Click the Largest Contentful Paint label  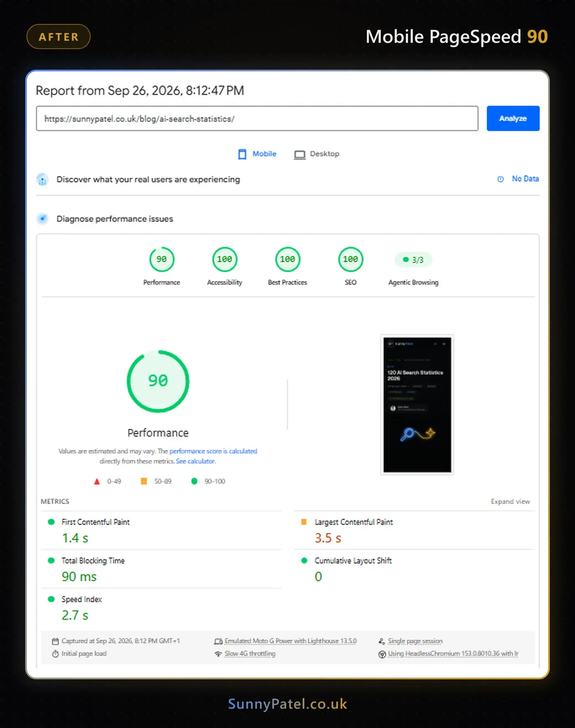pos(353,522)
